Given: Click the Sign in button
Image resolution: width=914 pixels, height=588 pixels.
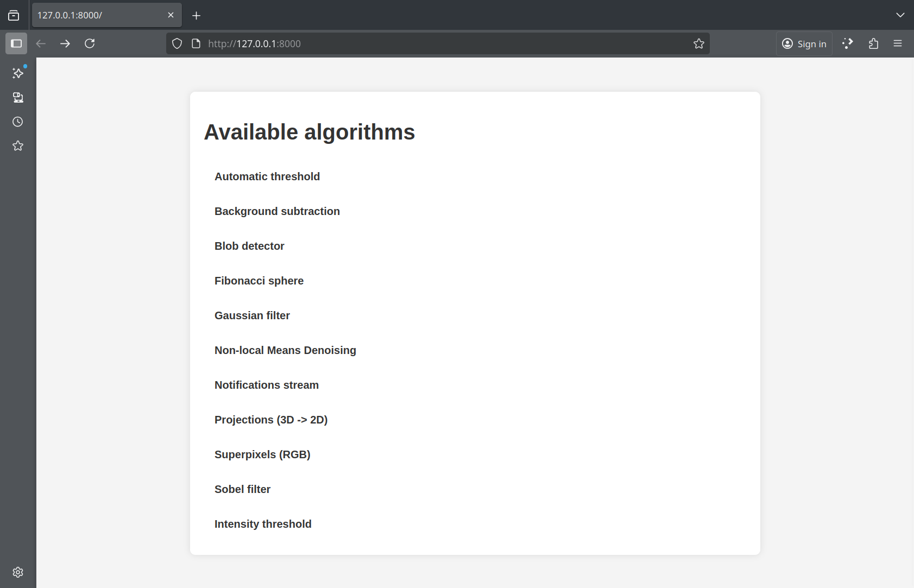Looking at the screenshot, I should [804, 43].
